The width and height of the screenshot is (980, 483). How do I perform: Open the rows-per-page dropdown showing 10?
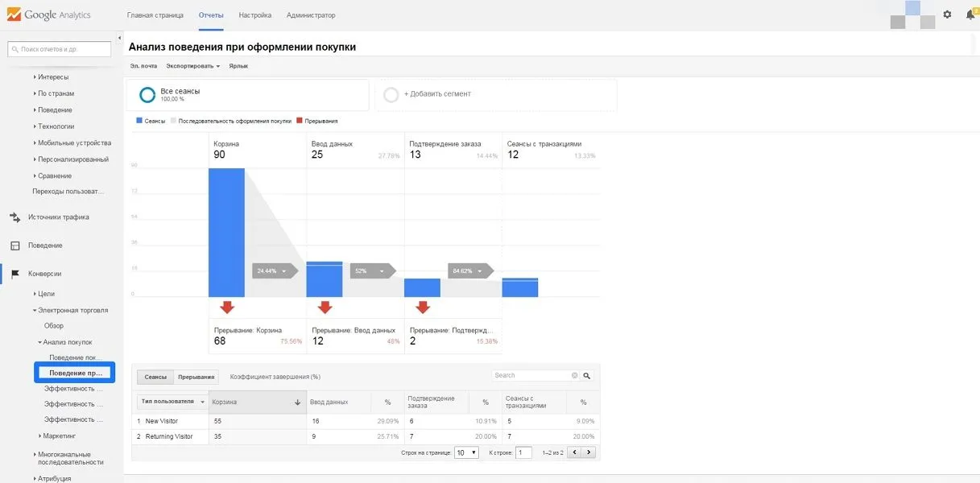pyautogui.click(x=466, y=452)
